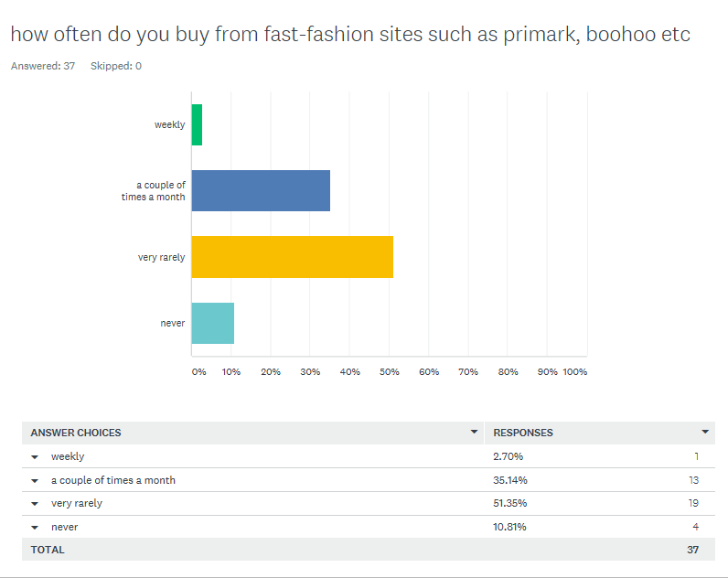Click the survey question title
The image size is (728, 578).
349,35
